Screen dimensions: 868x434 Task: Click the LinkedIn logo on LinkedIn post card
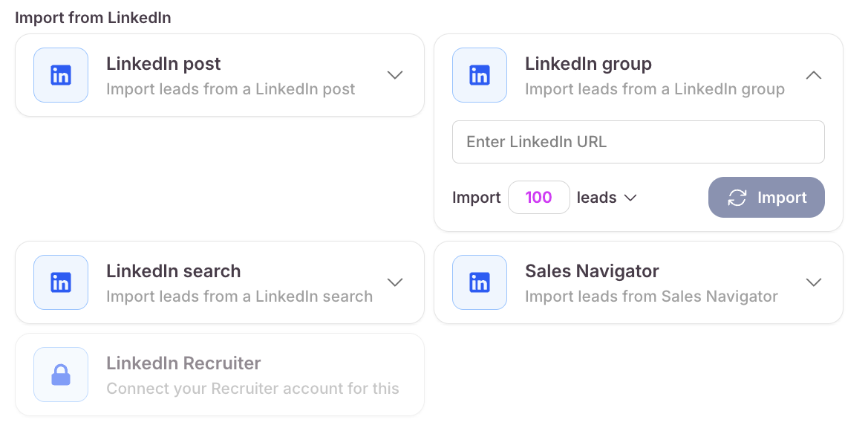coord(61,75)
